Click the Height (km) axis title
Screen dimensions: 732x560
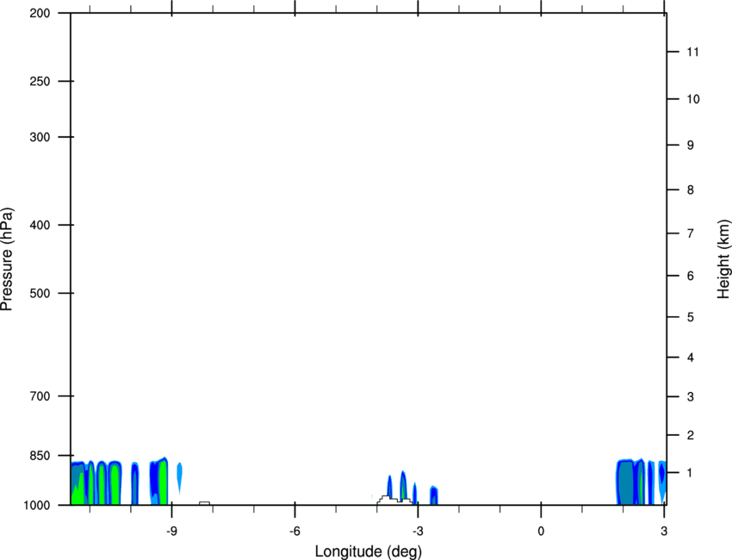[723, 259]
